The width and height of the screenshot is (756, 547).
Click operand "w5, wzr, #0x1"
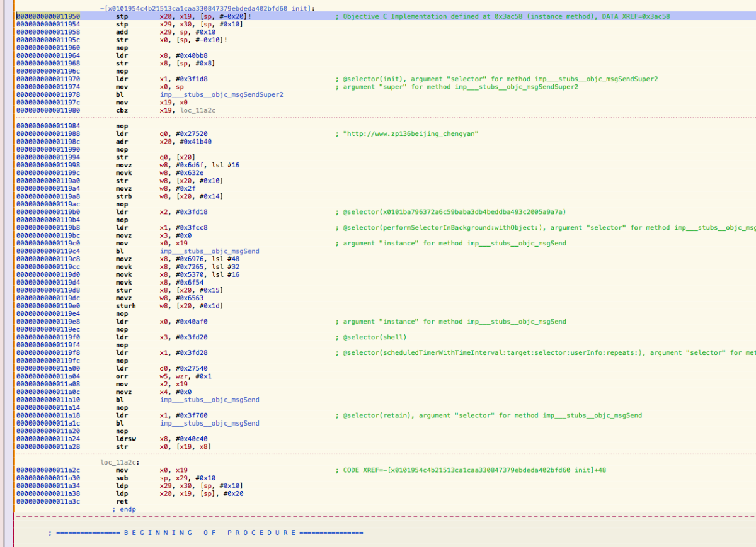click(184, 376)
